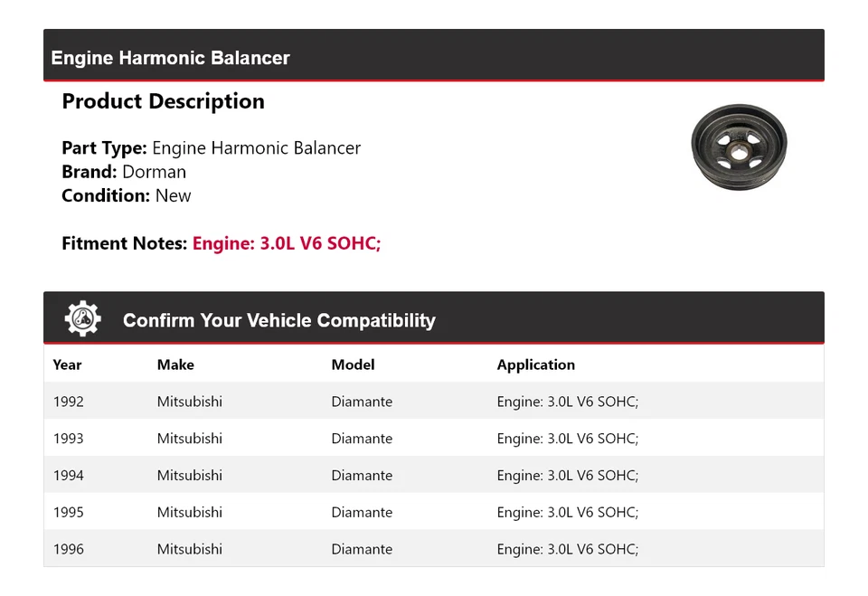The image size is (868, 596).
Task: Click the Part Type label
Action: (x=99, y=147)
